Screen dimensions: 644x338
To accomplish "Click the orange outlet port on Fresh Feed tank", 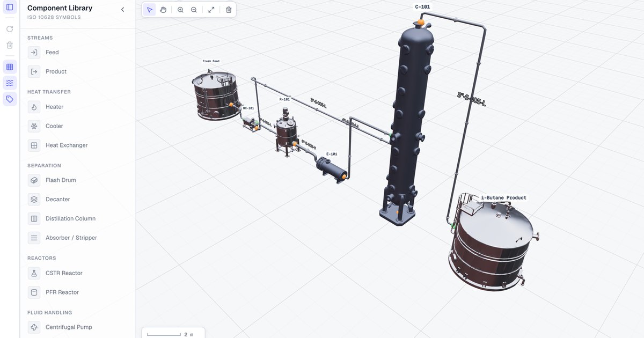I will pyautogui.click(x=231, y=105).
